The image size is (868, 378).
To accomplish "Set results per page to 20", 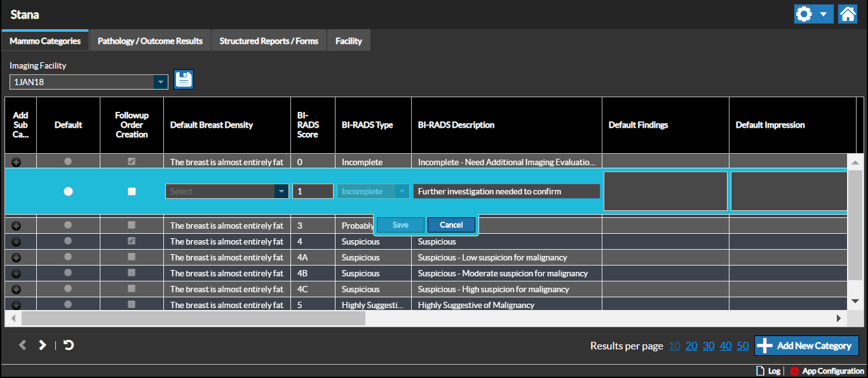I will coord(691,346).
